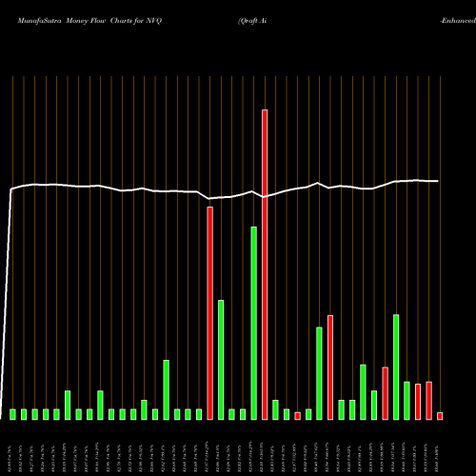This screenshot has width=476, height=476.
Task: Click the rightmost small red bar
Action: pyautogui.click(x=440, y=416)
